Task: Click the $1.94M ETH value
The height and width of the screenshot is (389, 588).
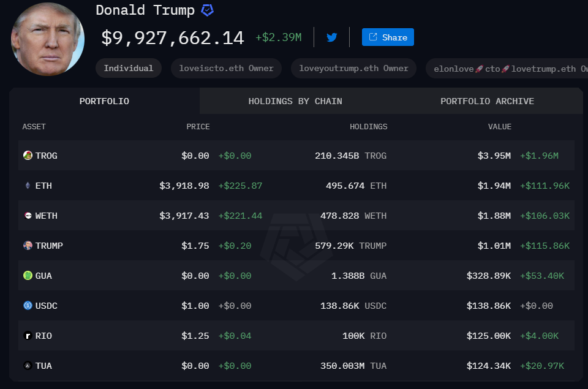Action: tap(494, 186)
